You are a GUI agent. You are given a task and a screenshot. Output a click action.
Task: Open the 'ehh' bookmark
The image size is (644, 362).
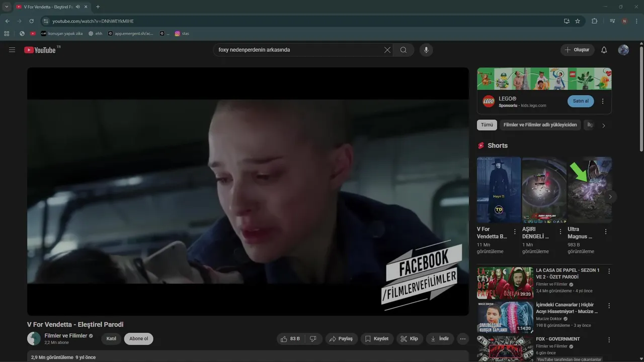coord(95,34)
